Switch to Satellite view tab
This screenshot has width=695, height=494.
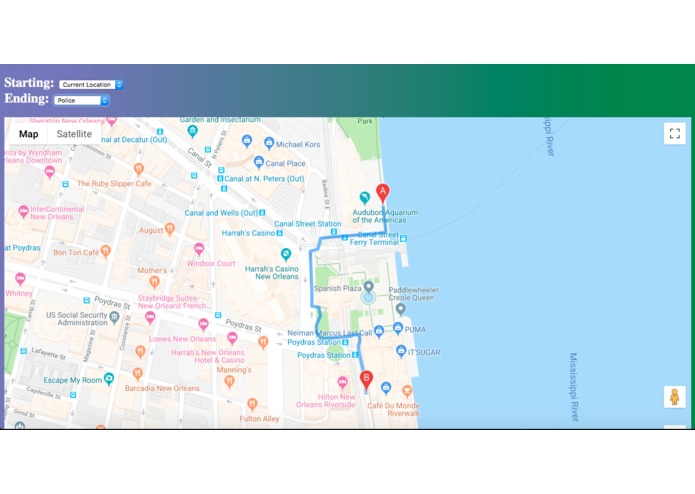click(x=74, y=134)
